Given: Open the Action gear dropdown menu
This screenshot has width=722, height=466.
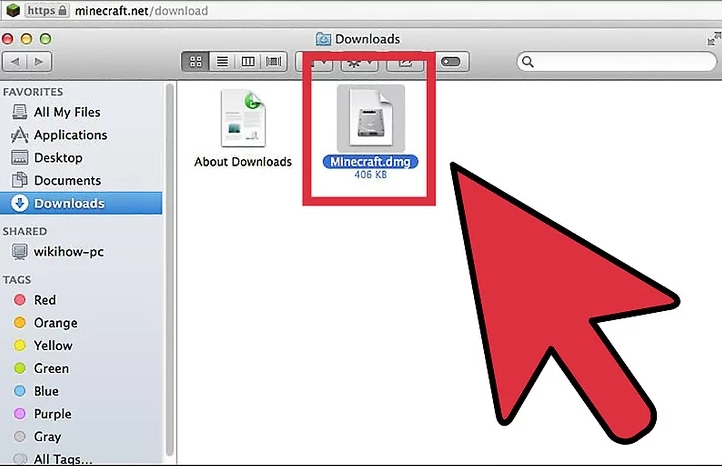Looking at the screenshot, I should (x=359, y=62).
